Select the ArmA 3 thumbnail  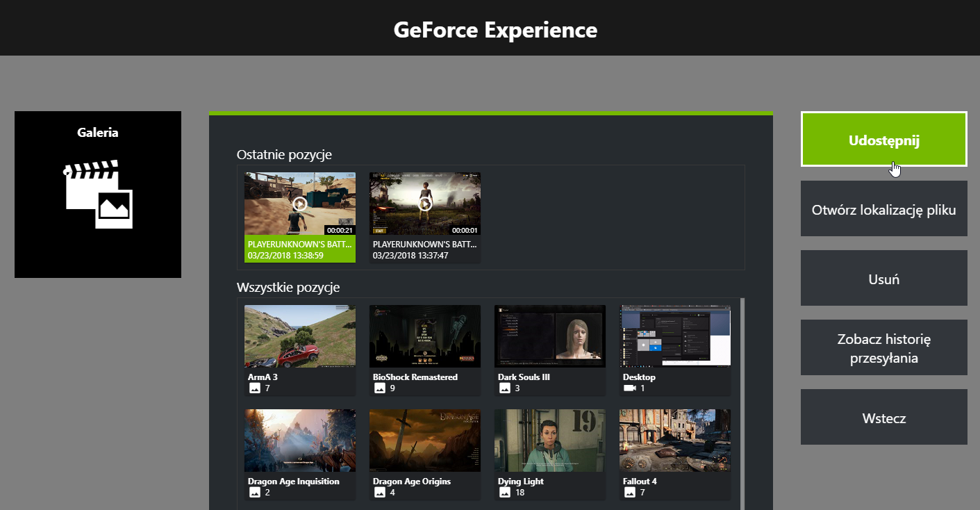tap(299, 336)
